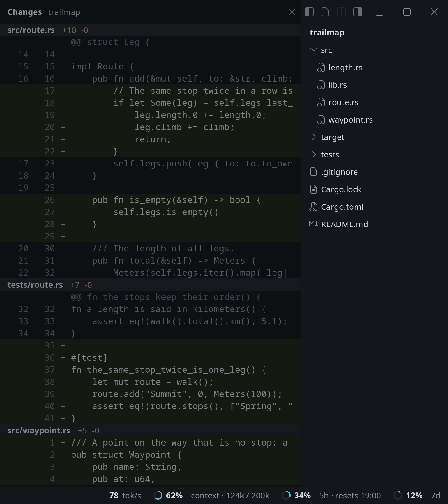The width and height of the screenshot is (448, 504).
Task: Close the Changes panel
Action: pyautogui.click(x=292, y=12)
